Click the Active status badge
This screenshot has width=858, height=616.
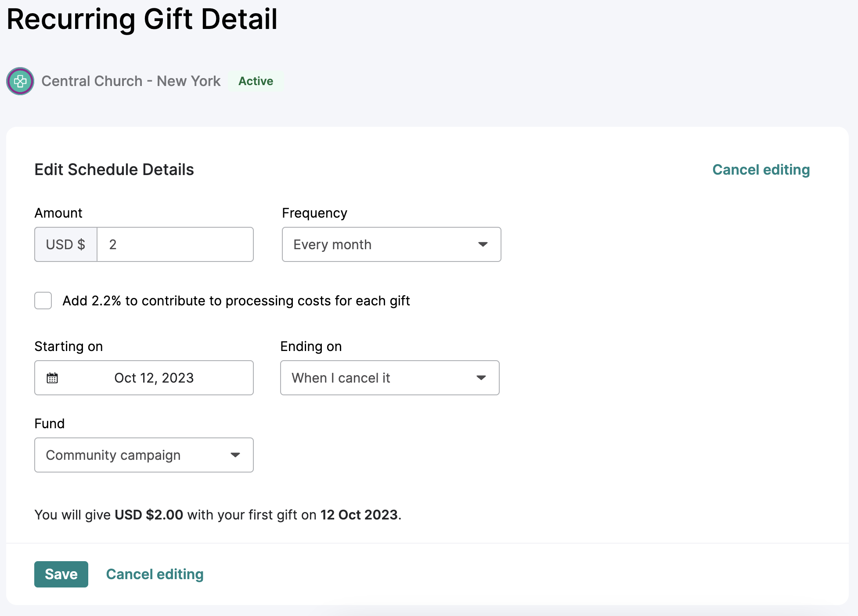[x=256, y=81]
